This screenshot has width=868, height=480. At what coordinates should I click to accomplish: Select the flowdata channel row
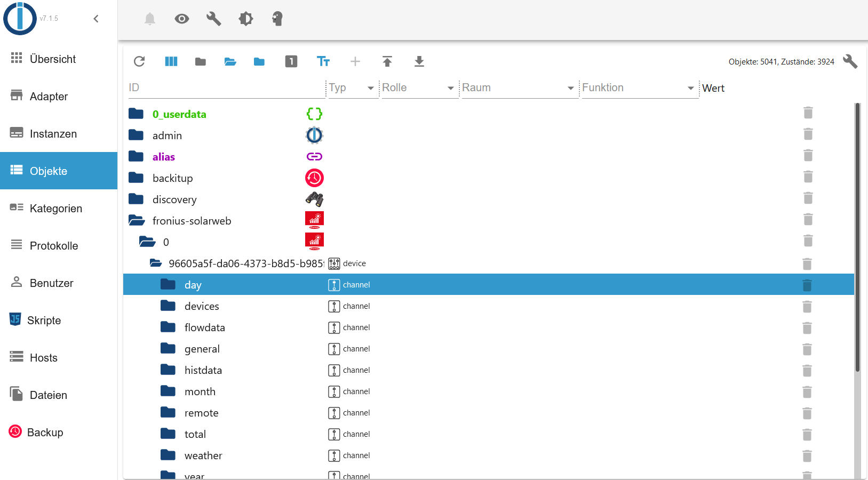489,327
